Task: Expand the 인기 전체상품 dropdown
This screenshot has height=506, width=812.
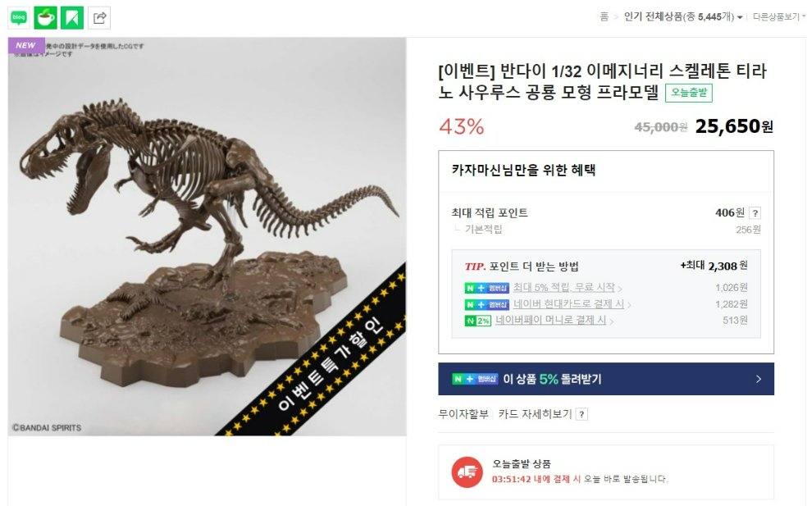Action: [683, 17]
